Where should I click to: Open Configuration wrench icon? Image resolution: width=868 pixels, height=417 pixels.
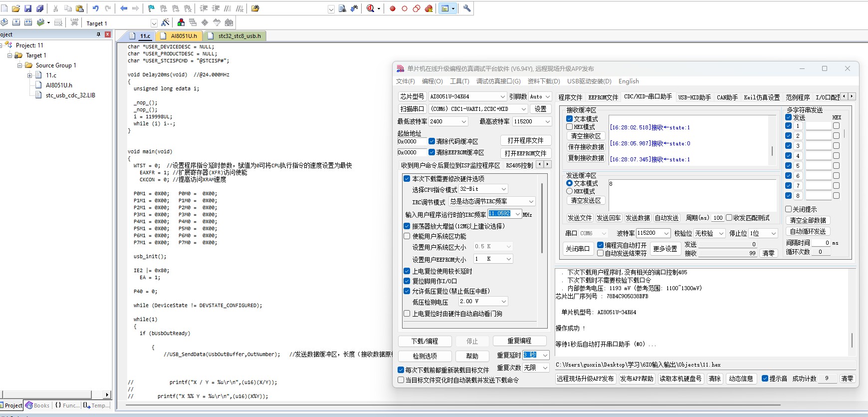[x=467, y=8]
